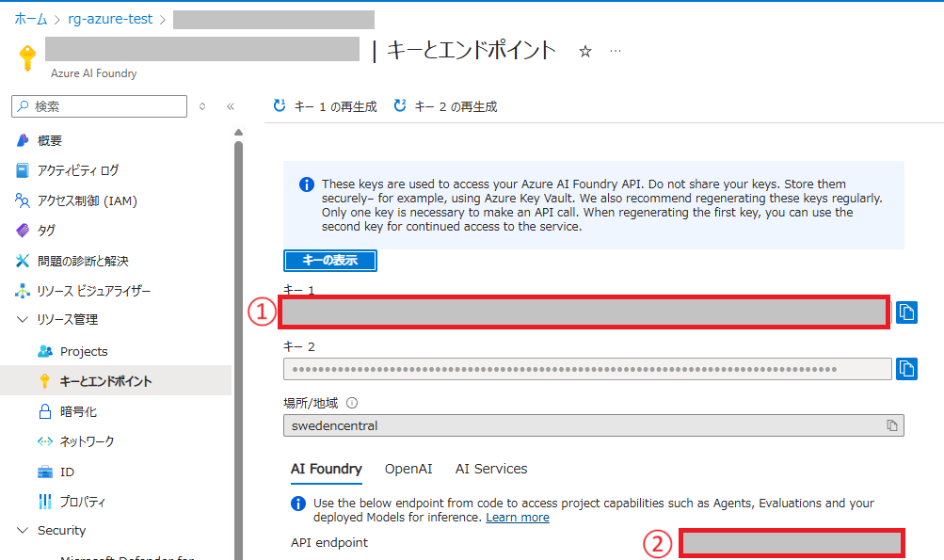The height and width of the screenshot is (560, 944).
Task: Switch to the AI Services tab
Action: click(491, 469)
